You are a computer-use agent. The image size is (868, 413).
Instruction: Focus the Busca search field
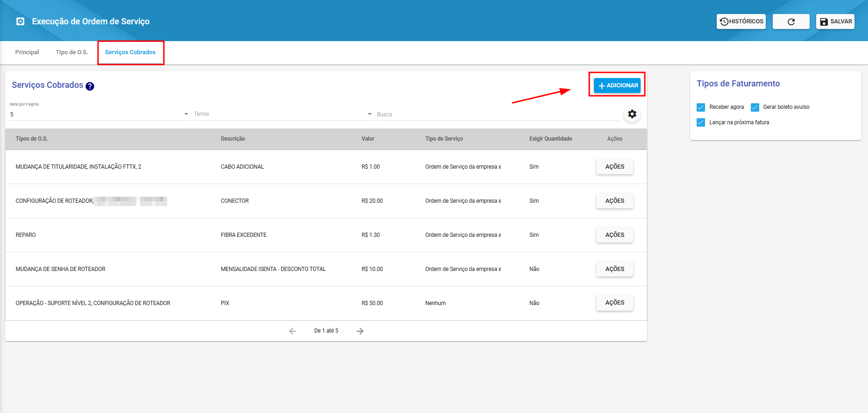[x=498, y=114]
